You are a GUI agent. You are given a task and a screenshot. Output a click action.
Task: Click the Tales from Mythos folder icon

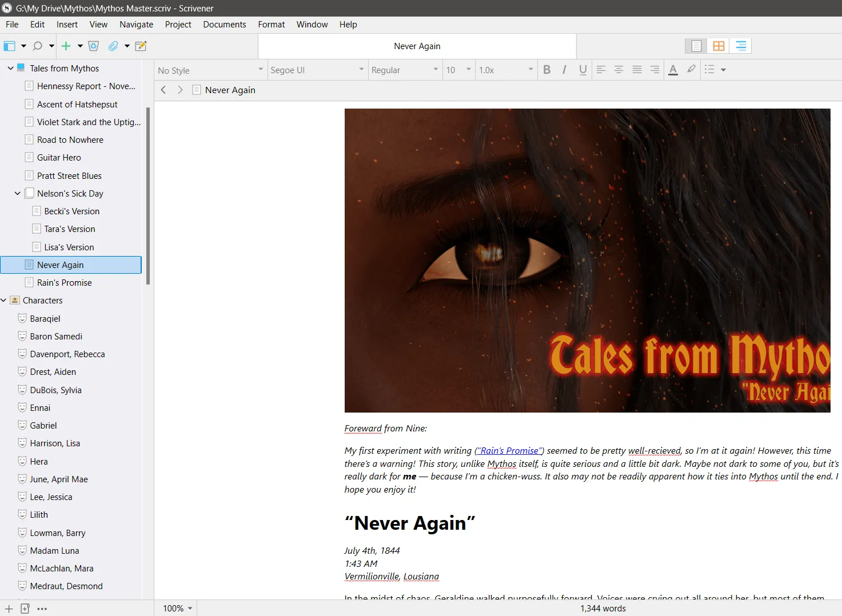click(21, 68)
